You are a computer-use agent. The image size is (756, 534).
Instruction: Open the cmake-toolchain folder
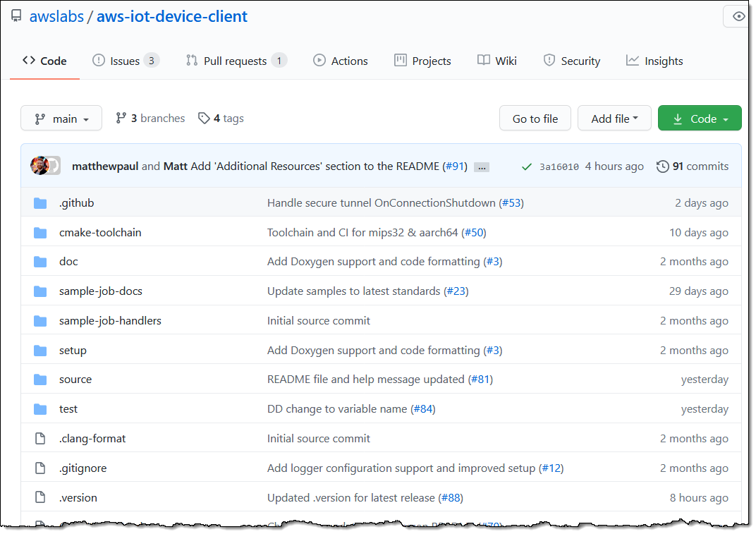point(100,233)
